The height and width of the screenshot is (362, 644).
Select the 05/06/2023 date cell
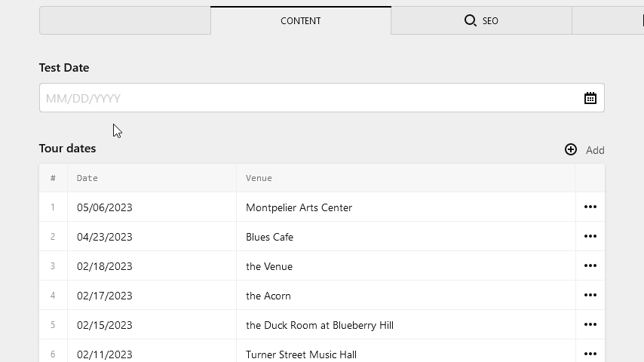click(x=152, y=207)
